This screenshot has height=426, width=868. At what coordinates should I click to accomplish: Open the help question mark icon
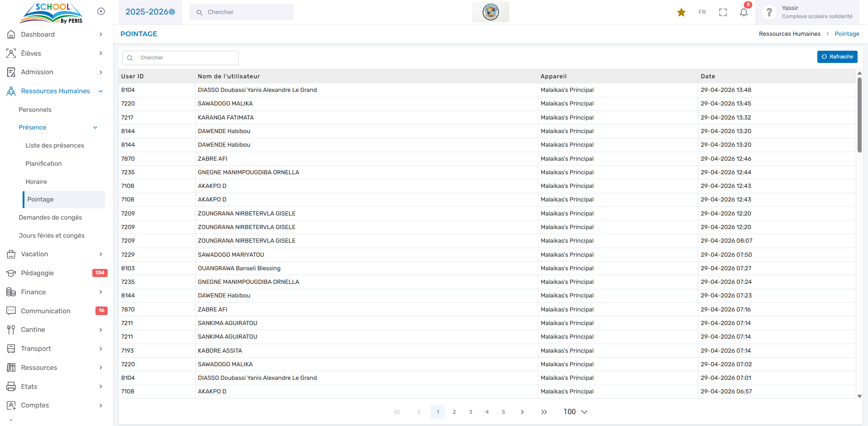769,12
